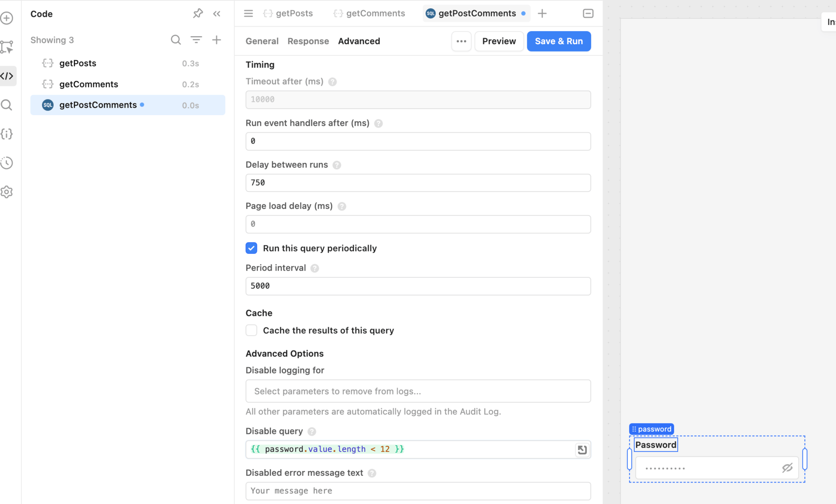The height and width of the screenshot is (504, 836).
Task: Open the Add component plus icon in left sidebar
Action: (7, 18)
